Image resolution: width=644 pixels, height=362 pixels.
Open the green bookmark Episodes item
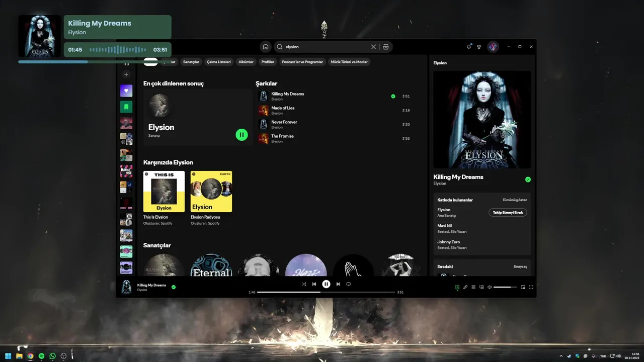click(x=126, y=107)
